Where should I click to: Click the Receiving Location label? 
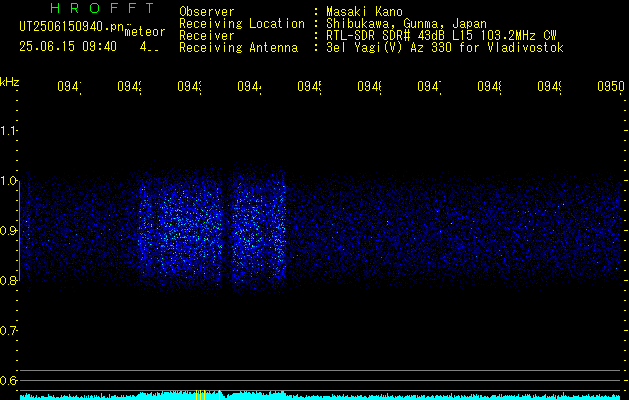pos(242,24)
